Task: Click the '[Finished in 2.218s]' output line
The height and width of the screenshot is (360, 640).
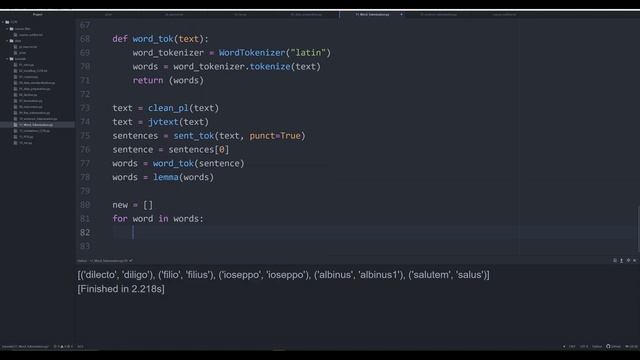Action: pos(121,289)
